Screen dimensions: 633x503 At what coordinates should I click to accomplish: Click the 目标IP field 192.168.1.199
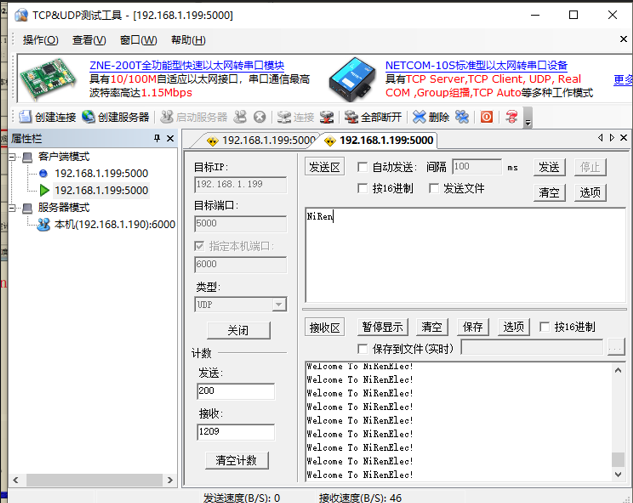(241, 184)
